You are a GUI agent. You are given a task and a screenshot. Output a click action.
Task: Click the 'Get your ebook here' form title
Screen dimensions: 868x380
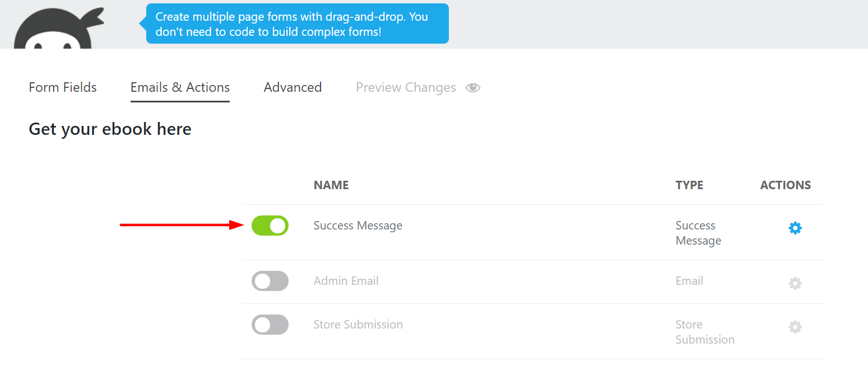[x=110, y=129]
